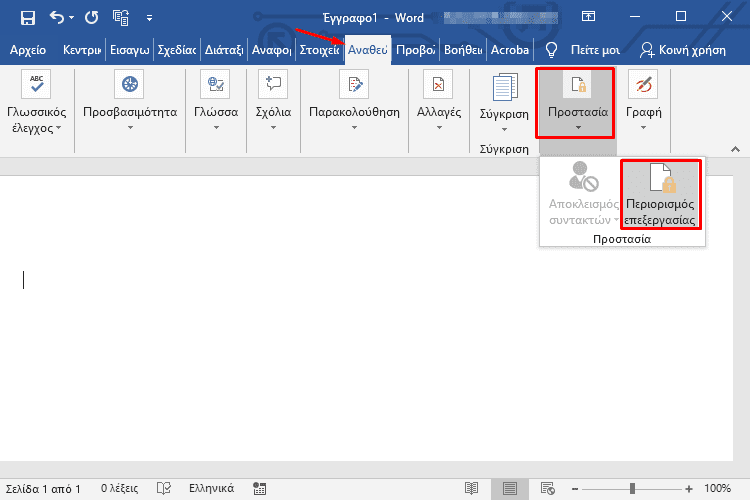Viewport: 750px width, 500px height.
Task: Select Print Layout view in status bar
Action: (510, 489)
